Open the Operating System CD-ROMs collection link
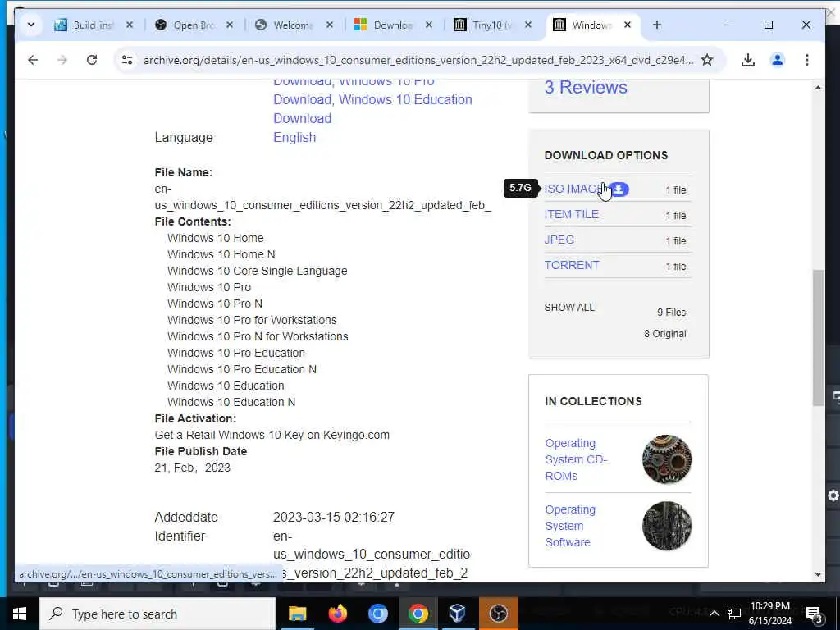The image size is (840, 630). click(x=576, y=459)
